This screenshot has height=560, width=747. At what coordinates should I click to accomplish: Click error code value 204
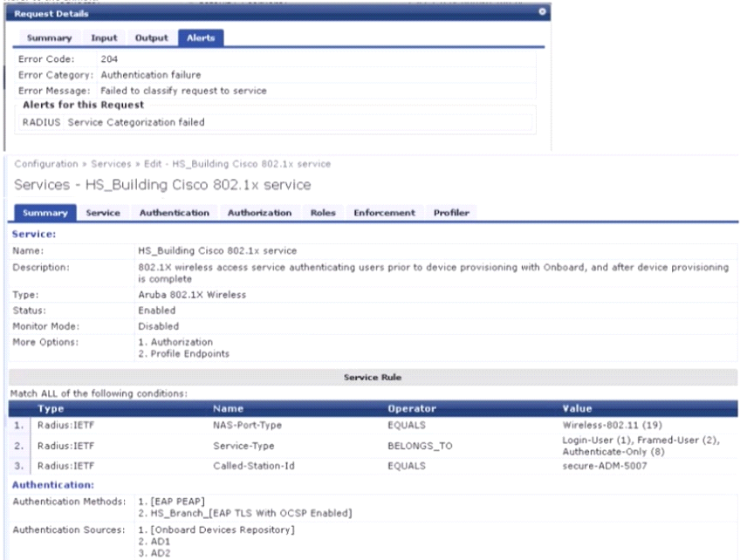point(109,59)
